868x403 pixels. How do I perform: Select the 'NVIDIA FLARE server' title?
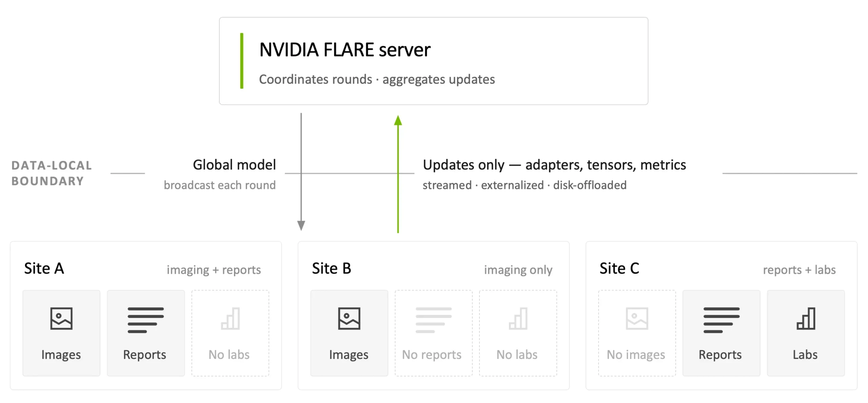click(x=345, y=50)
